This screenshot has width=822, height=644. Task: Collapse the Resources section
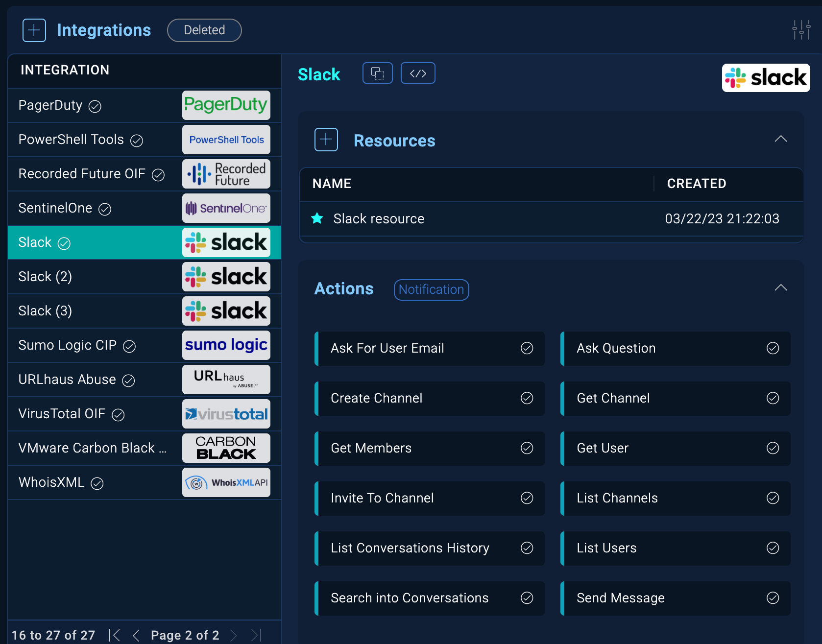click(x=781, y=139)
